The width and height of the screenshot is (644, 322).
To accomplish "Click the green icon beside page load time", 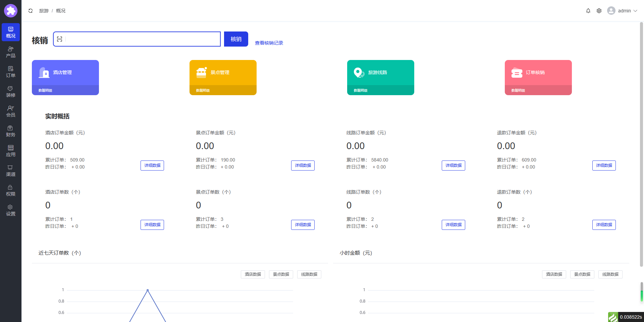I will (x=613, y=317).
